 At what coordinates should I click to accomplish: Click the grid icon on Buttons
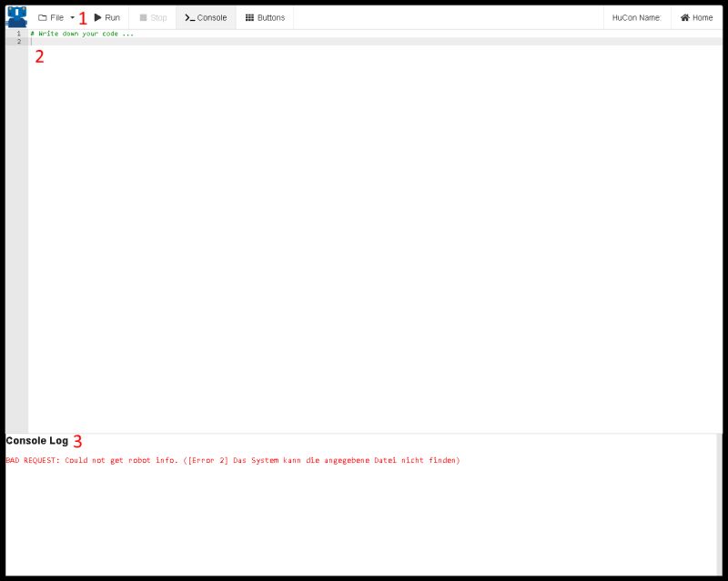pyautogui.click(x=250, y=16)
